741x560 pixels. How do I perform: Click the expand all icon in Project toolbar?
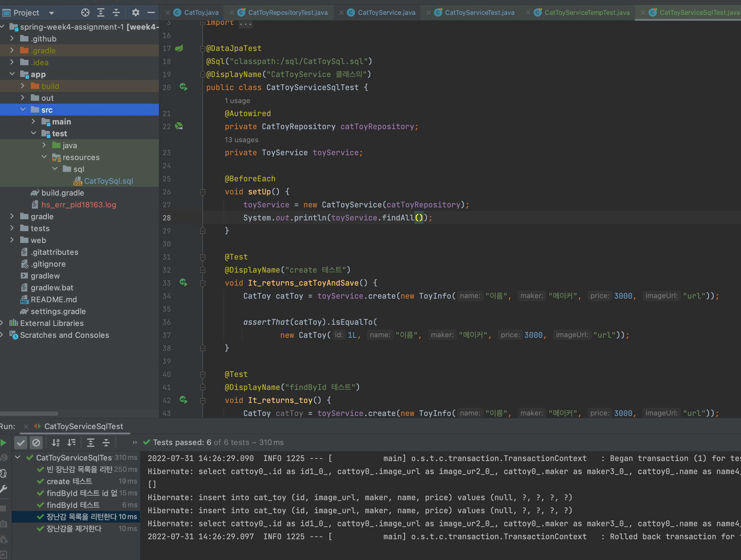pos(100,13)
